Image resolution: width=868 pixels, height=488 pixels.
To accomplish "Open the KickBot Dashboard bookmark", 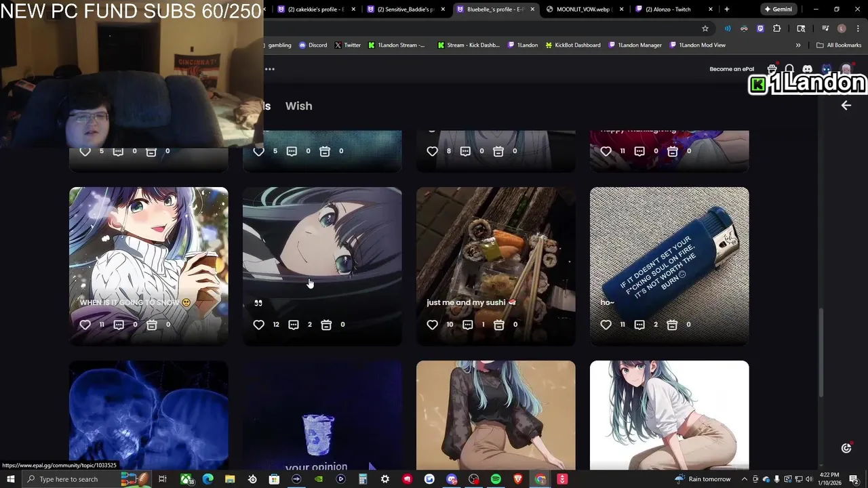I will [573, 45].
